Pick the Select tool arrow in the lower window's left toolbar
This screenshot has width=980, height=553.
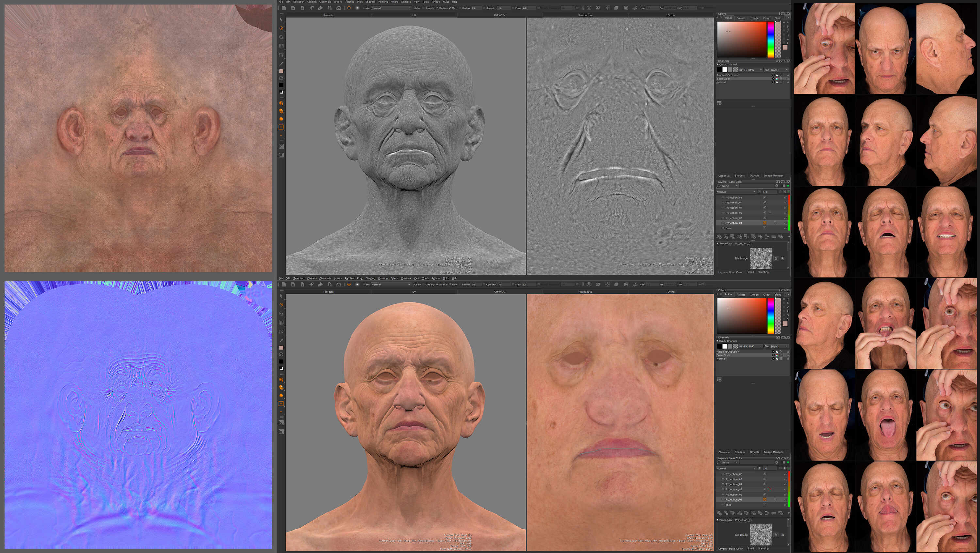pyautogui.click(x=281, y=296)
